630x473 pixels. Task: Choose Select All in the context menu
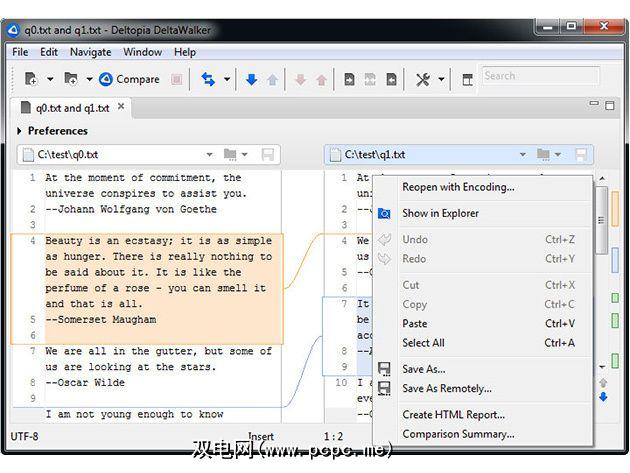click(483, 343)
